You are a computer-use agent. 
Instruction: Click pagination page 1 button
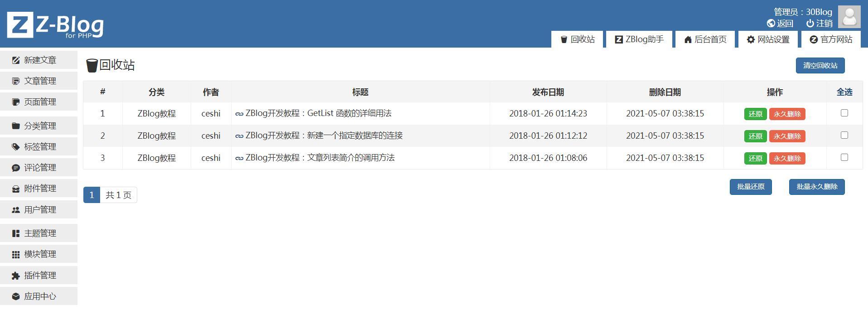pos(92,195)
